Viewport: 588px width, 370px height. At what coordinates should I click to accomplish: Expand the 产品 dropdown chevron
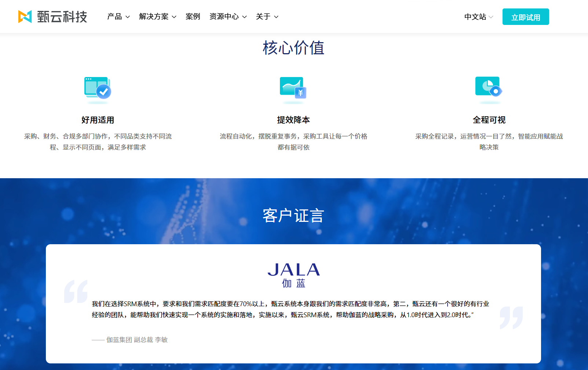click(128, 17)
